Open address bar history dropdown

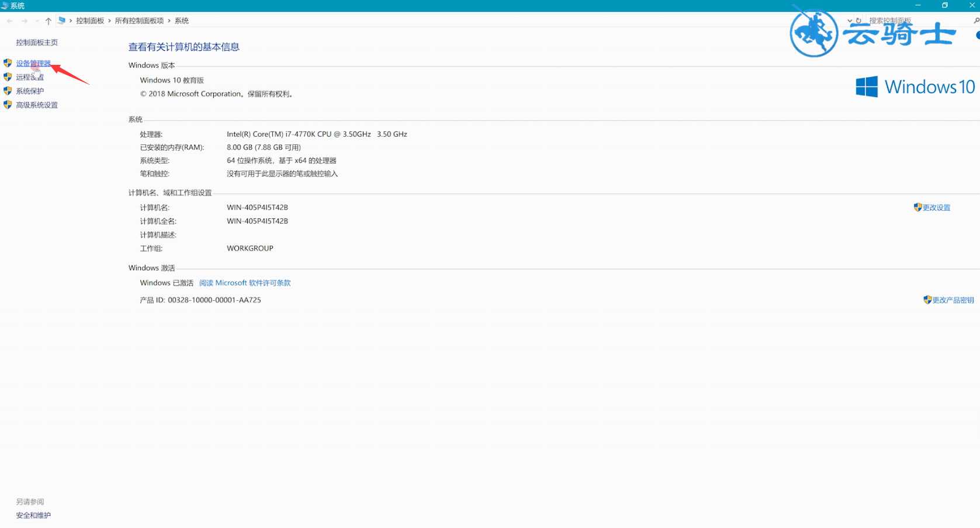pyautogui.click(x=850, y=20)
